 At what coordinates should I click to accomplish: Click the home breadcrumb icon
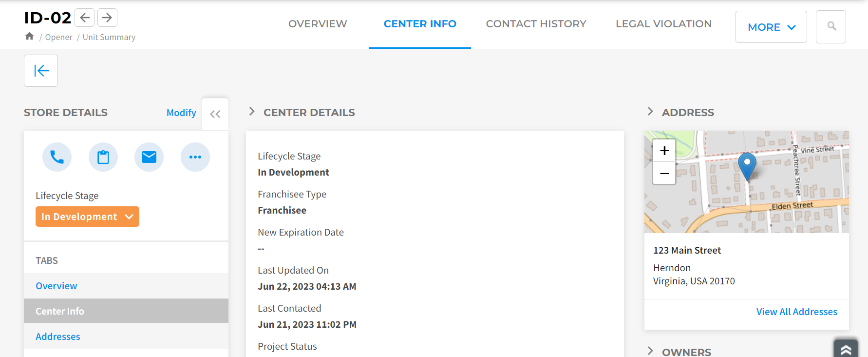[x=30, y=37]
